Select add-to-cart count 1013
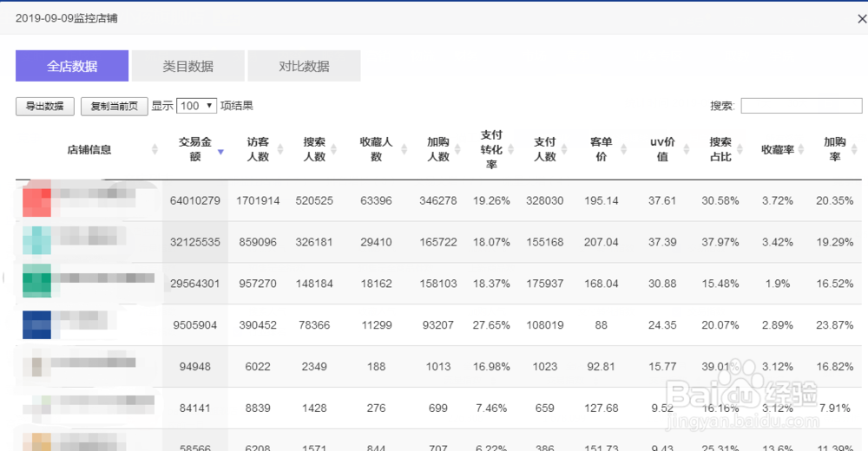 (437, 367)
